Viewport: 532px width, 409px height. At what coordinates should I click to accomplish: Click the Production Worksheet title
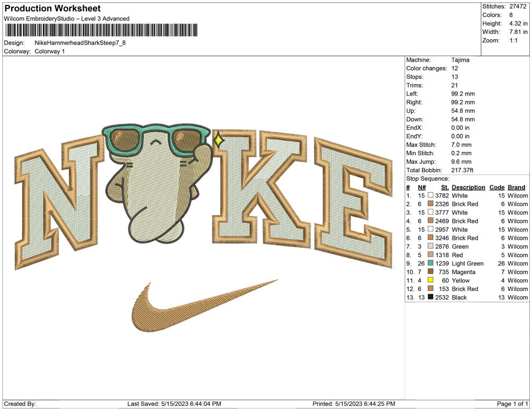point(52,9)
